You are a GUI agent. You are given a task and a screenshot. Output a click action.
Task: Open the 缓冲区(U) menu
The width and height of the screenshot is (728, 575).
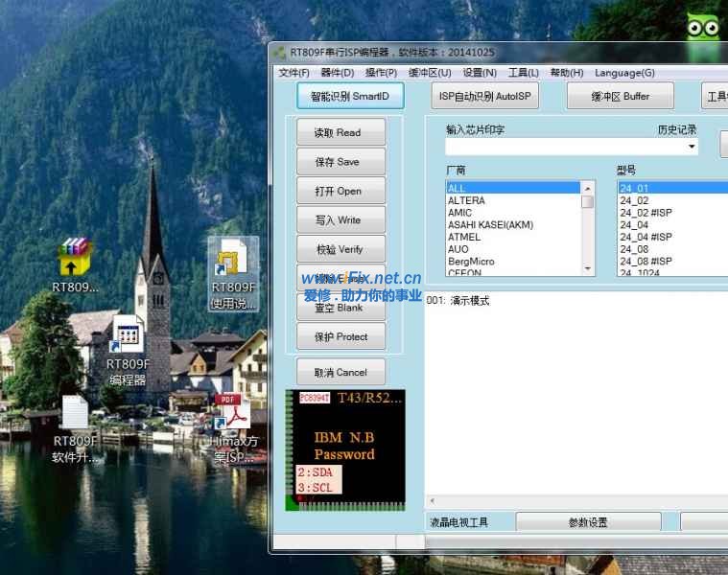(430, 73)
